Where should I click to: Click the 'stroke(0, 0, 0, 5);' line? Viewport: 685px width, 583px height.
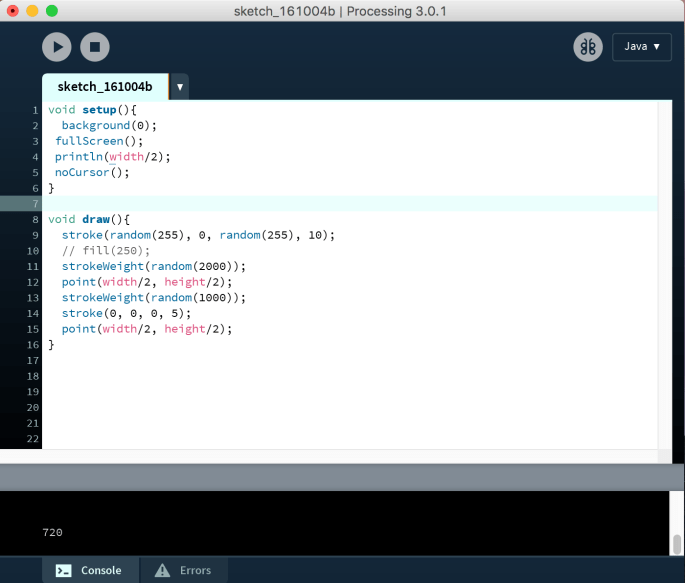[x=126, y=314]
